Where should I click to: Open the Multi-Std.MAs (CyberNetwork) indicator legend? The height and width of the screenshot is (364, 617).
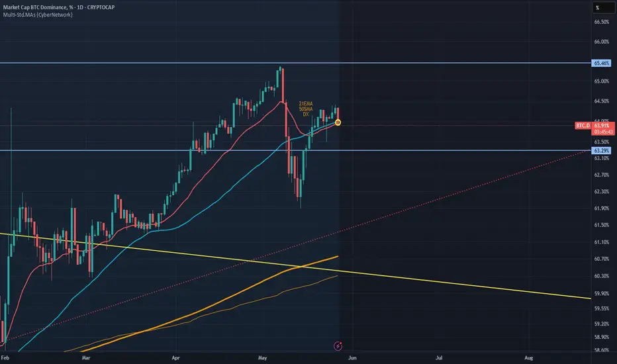[38, 15]
